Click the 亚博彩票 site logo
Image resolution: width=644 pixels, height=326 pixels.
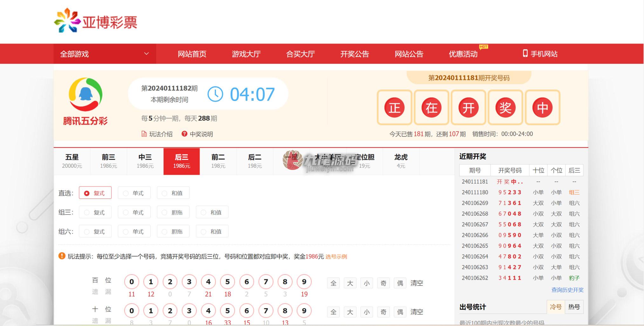95,21
